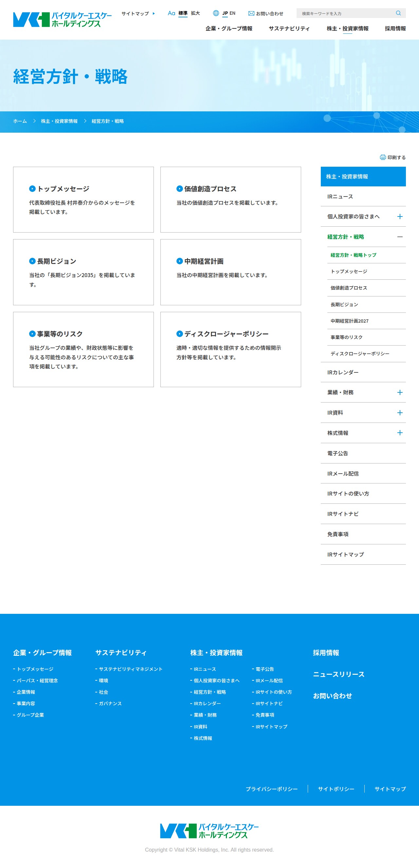Click the header VK Holdings logo
The height and width of the screenshot is (868, 419).
[62, 20]
